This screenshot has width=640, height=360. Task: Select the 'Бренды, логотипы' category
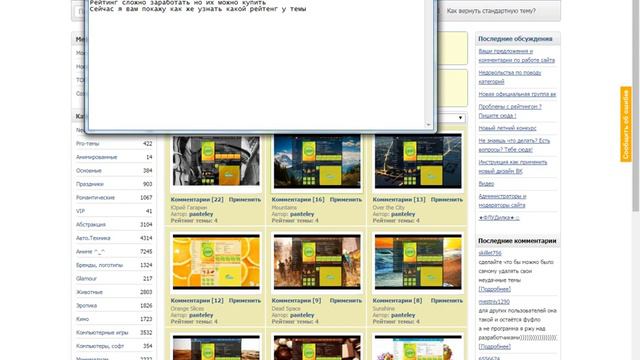[x=99, y=265]
